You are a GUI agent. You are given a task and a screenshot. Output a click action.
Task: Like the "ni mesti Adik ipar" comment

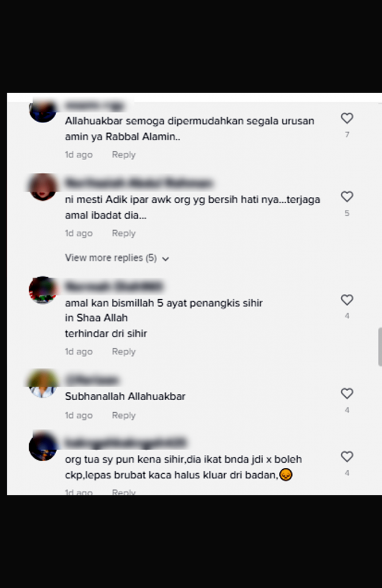pyautogui.click(x=347, y=196)
